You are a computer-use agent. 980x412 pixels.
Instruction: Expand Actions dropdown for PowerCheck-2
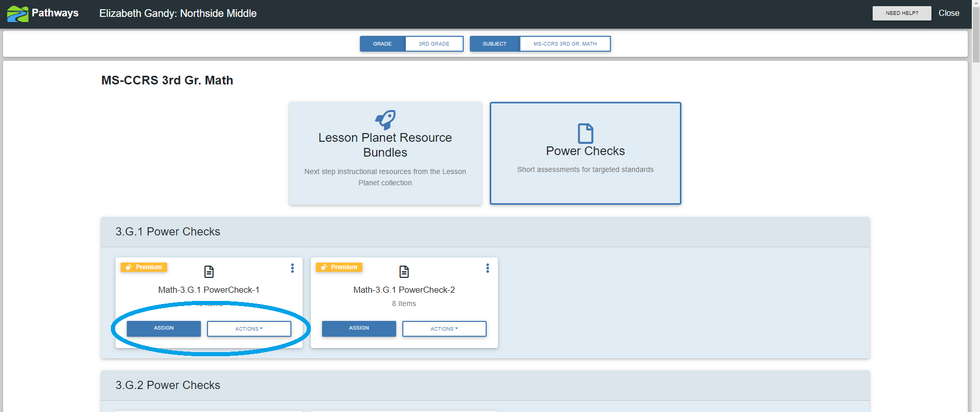point(444,329)
